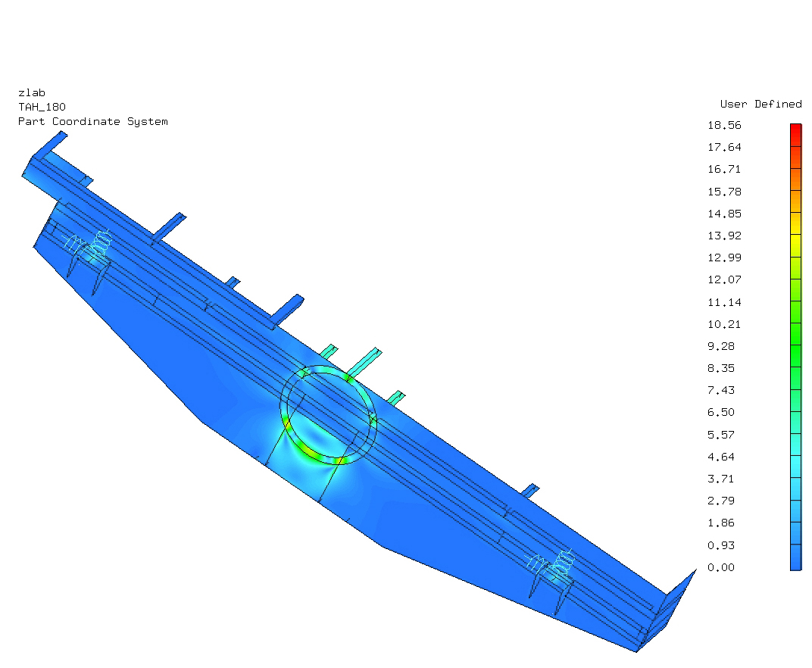
Task: Click the legend value 11.14
Action: [724, 302]
